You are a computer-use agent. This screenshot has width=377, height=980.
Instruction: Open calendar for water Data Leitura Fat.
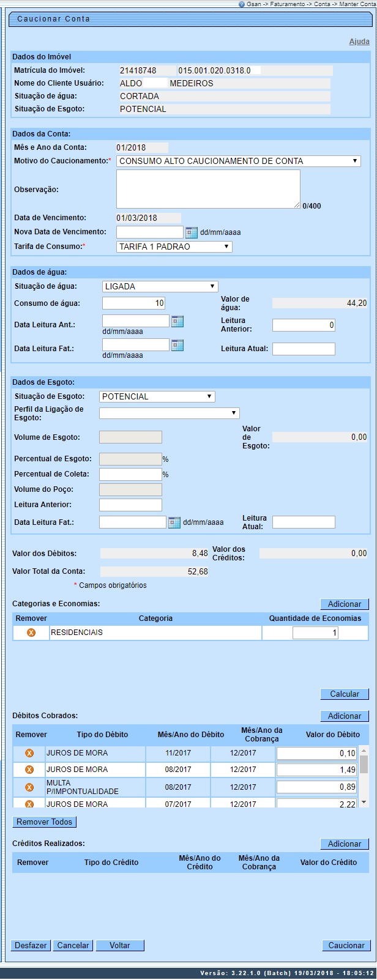click(x=177, y=346)
